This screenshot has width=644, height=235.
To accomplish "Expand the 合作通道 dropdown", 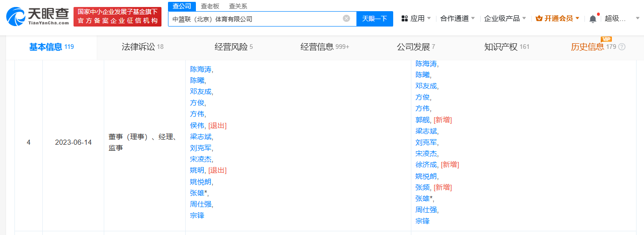I will pos(457,19).
